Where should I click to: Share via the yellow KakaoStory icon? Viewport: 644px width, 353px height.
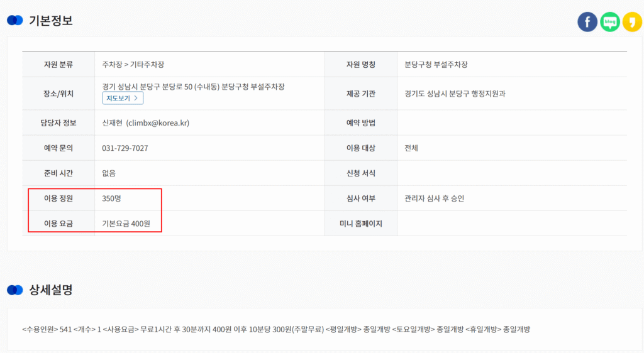[632, 22]
